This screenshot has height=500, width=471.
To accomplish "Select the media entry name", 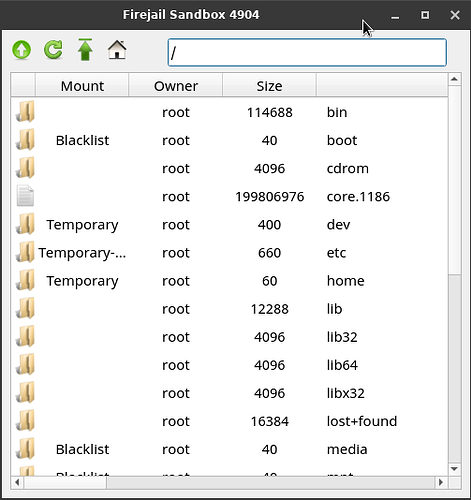I will click(x=347, y=449).
